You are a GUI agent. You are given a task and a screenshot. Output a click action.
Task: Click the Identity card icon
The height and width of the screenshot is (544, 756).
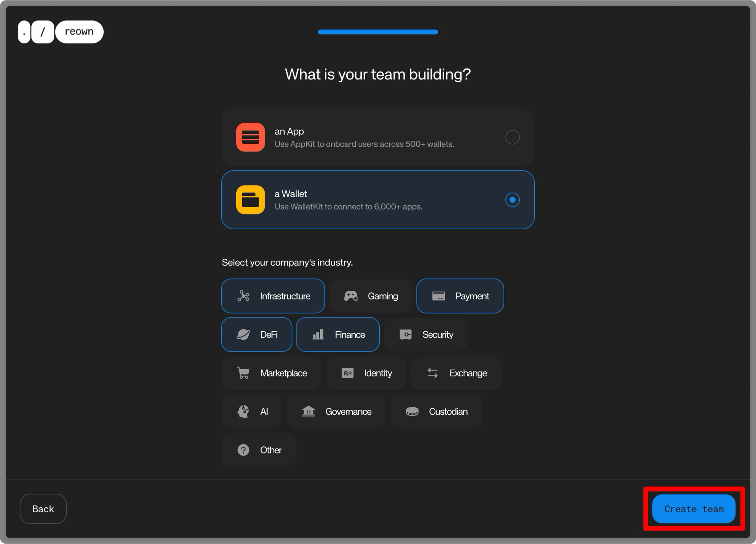[347, 373]
